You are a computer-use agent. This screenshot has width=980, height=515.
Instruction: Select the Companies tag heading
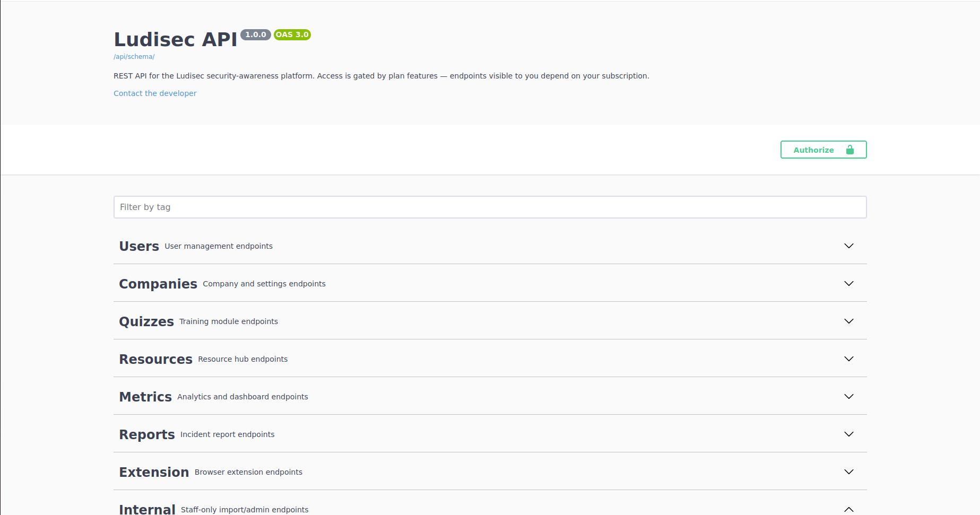point(158,284)
